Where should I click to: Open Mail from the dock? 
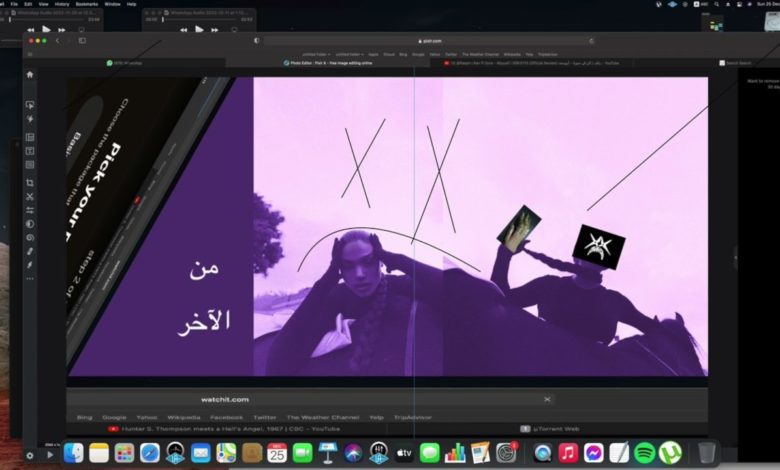click(200, 453)
